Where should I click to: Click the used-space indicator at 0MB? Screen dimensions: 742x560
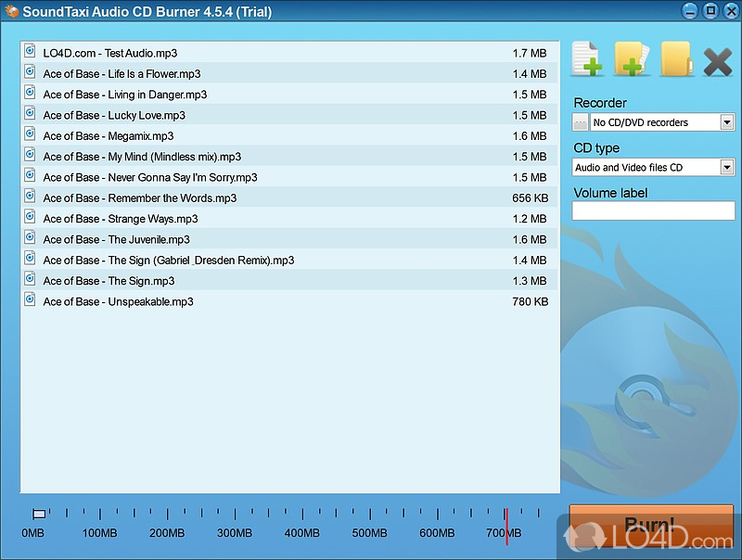[x=39, y=514]
